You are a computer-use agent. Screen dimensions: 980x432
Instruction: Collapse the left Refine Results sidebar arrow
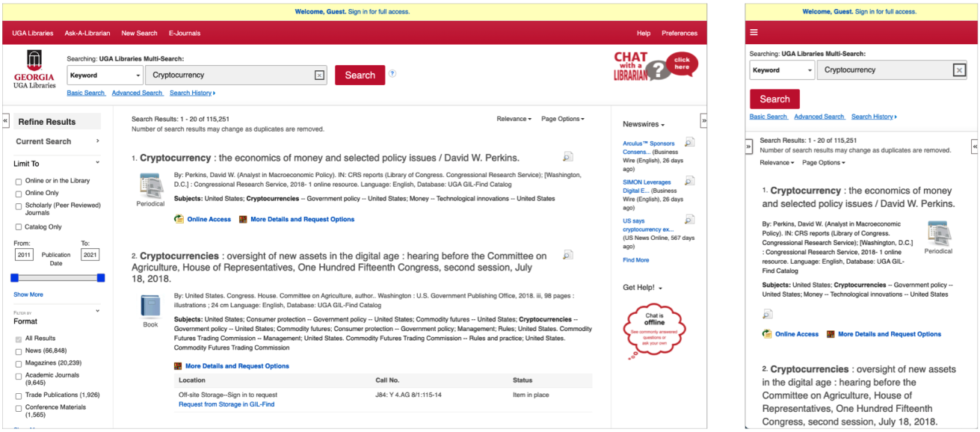[6, 121]
